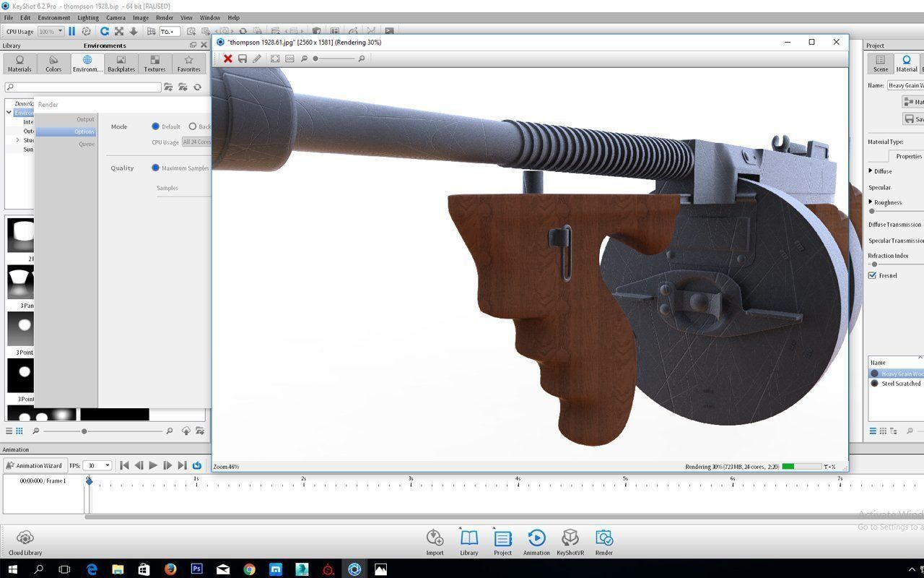Switch to Backplates library tab
924x578 pixels.
[121, 64]
